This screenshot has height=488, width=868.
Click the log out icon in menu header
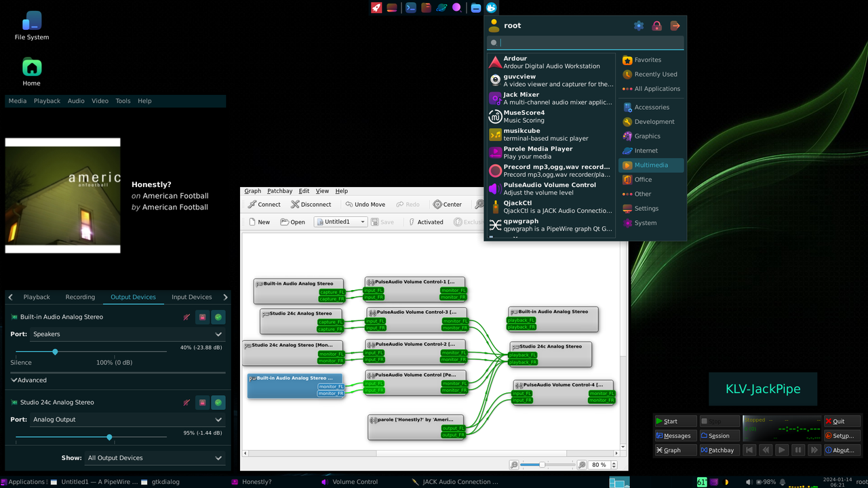pyautogui.click(x=675, y=26)
